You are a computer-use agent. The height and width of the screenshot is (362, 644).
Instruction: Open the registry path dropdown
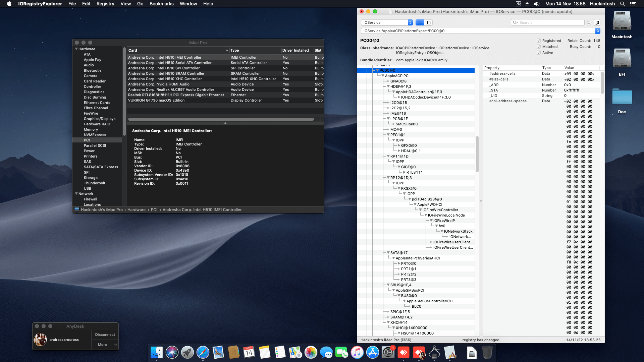[x=597, y=31]
